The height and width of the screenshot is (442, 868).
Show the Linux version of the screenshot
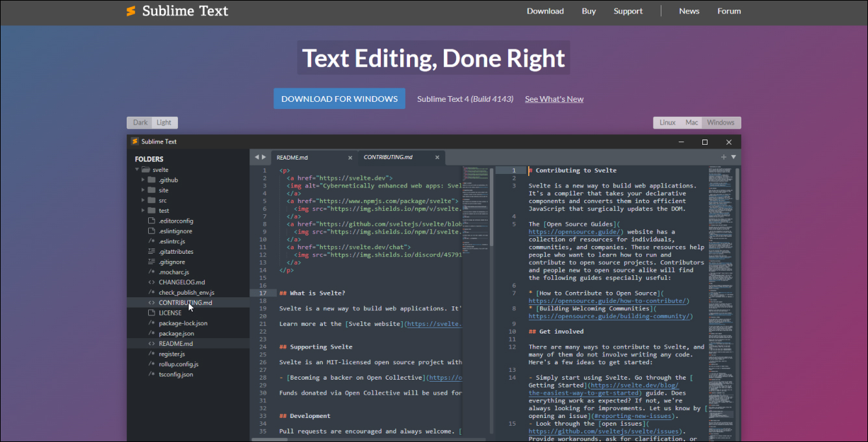(x=667, y=123)
